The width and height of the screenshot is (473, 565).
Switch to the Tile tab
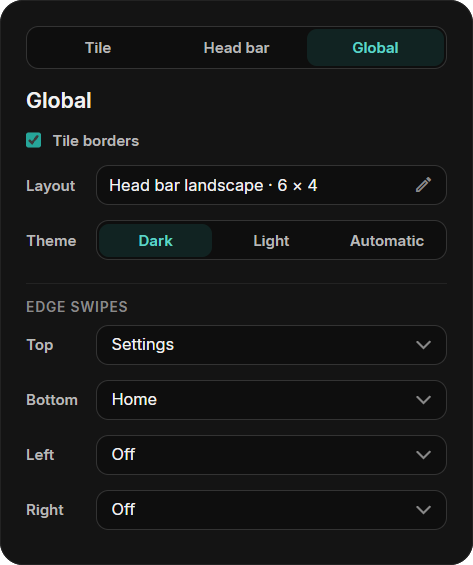(x=98, y=48)
